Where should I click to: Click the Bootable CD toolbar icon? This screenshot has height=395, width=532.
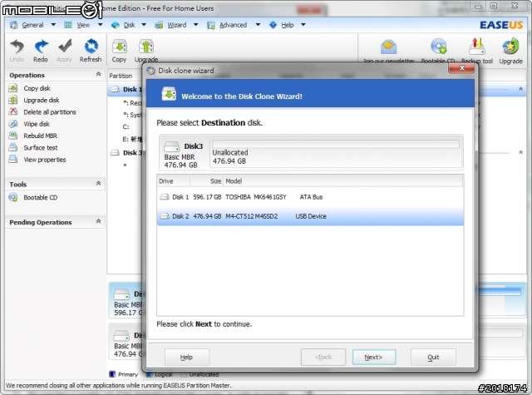tap(438, 47)
